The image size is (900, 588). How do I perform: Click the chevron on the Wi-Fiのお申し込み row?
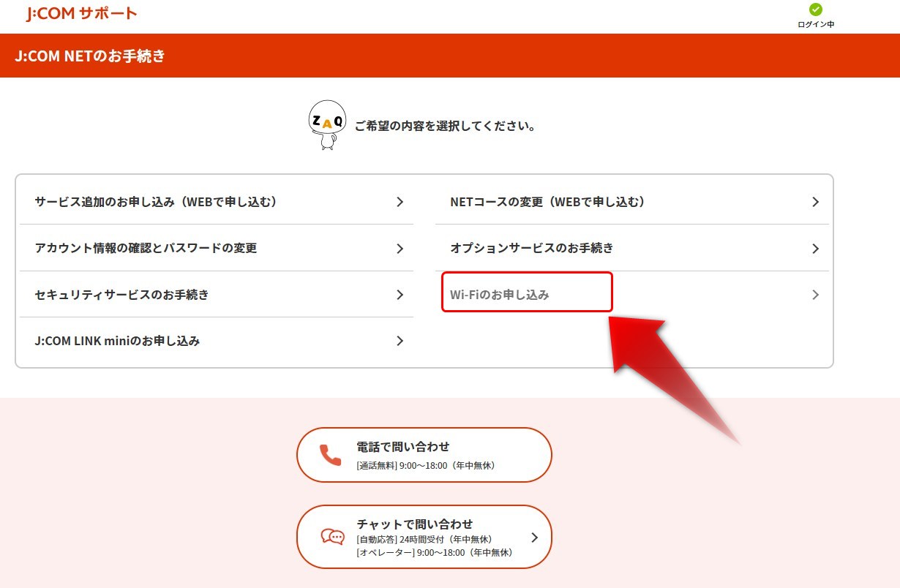click(x=815, y=295)
